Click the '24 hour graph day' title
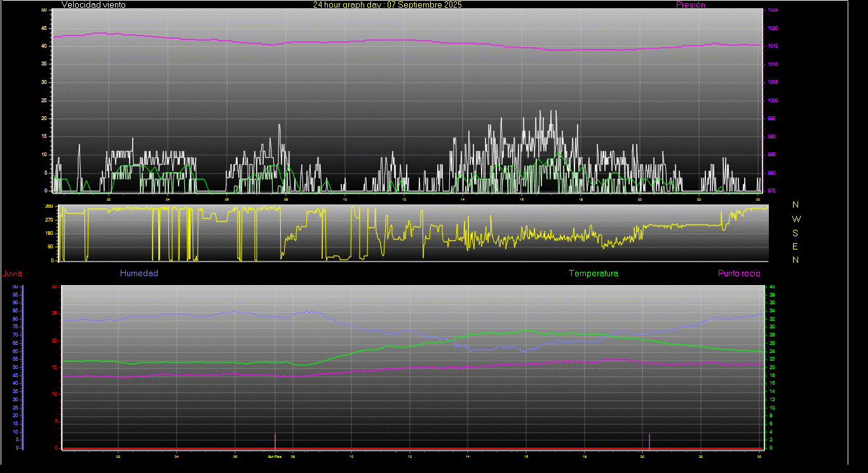 (387, 5)
